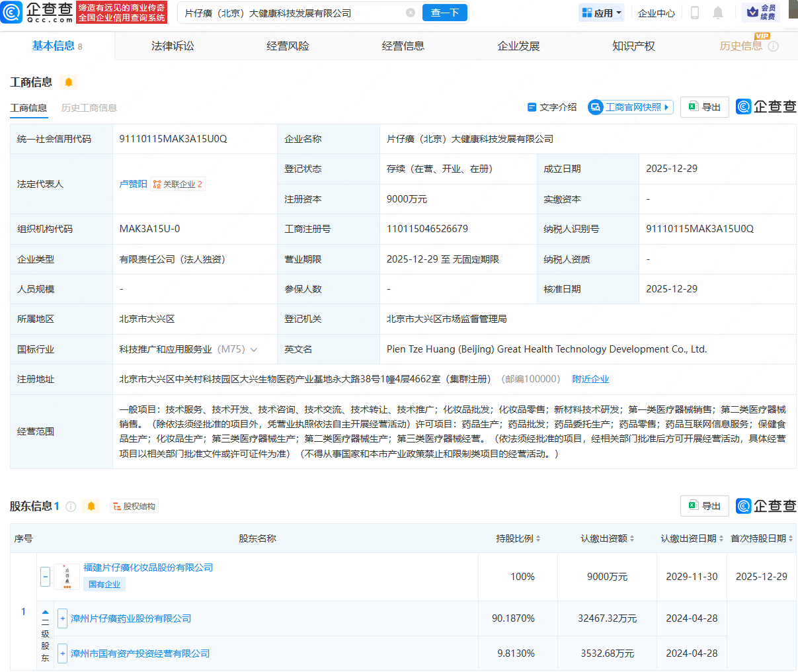Viewport: 798px width, 672px height.
Task: Switch to the 法律诉讼 tab
Action: click(x=173, y=46)
